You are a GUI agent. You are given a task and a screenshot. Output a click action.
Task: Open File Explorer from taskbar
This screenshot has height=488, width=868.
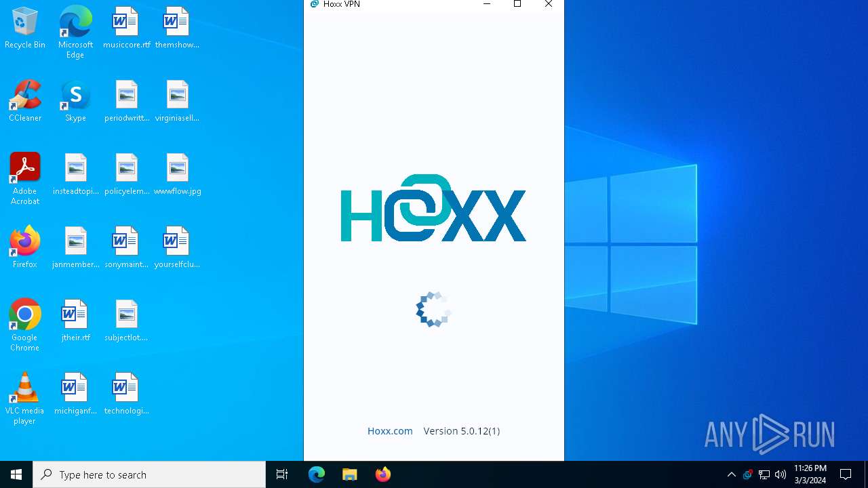point(350,474)
